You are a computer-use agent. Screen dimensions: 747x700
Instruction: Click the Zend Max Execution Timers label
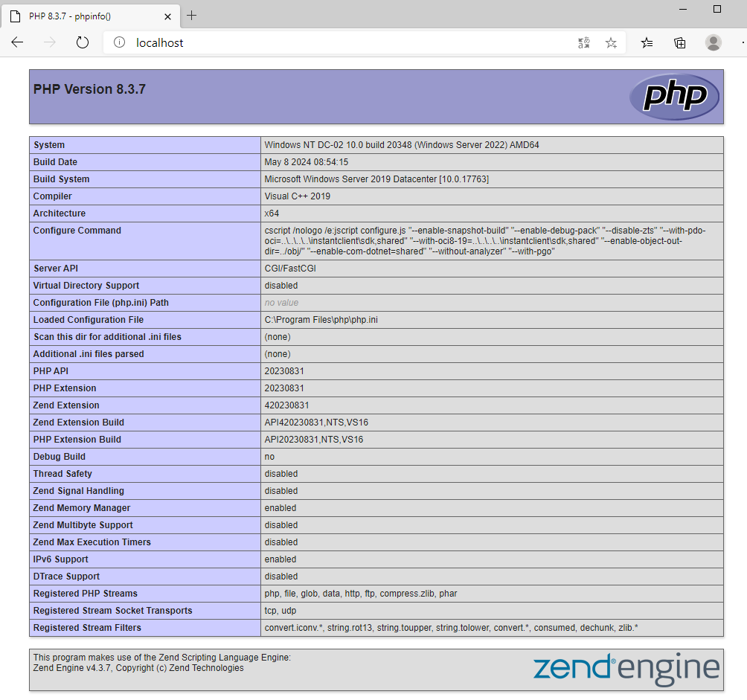92,543
